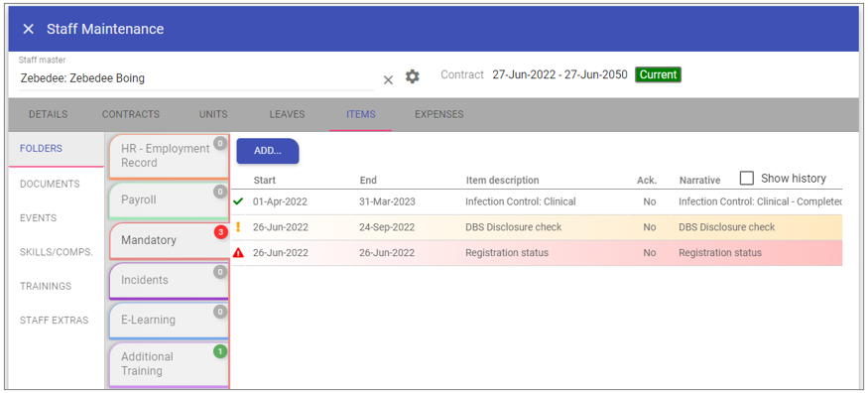Open the HR - Employment Record folder
The height and width of the screenshot is (393, 868).
[x=169, y=156]
